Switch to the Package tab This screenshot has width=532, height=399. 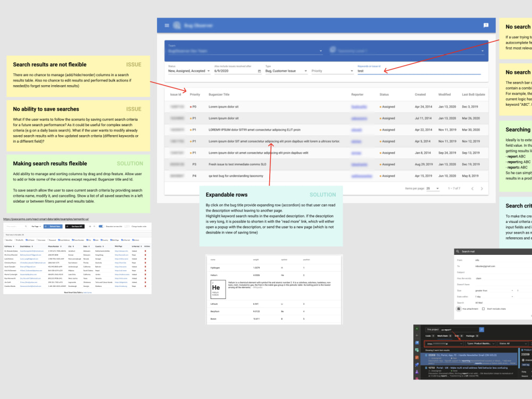click(472, 336)
